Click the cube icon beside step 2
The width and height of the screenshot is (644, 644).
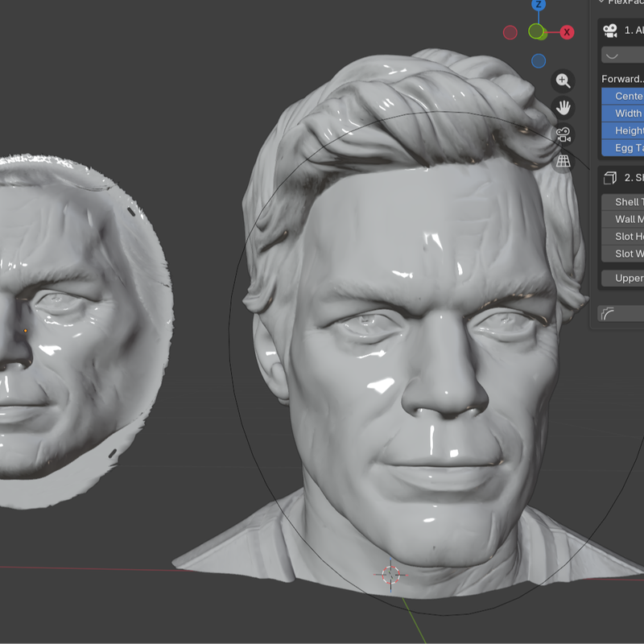click(x=610, y=178)
